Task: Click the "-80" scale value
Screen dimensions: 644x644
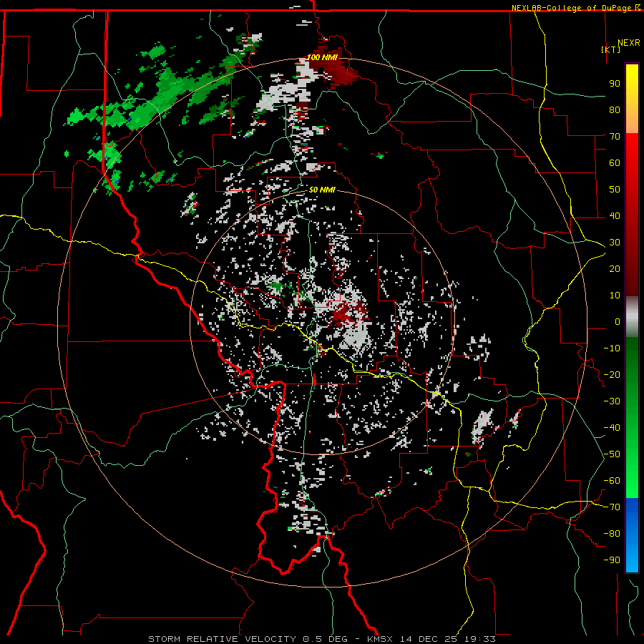Action: (612, 534)
